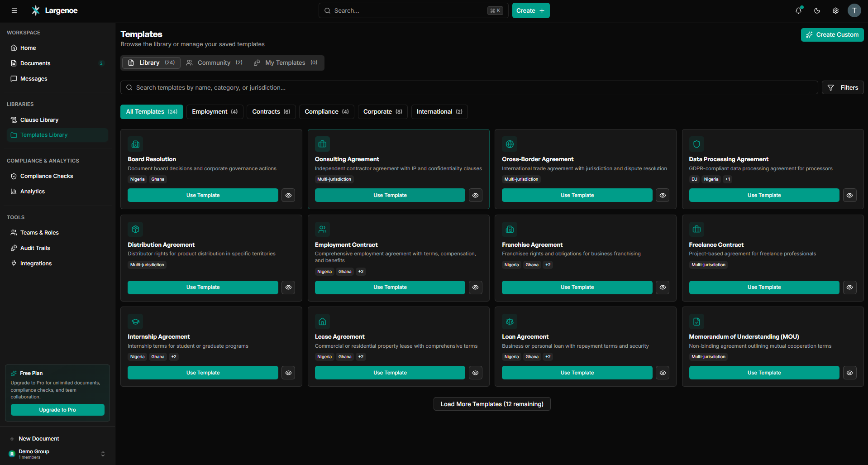Expand +2 jurisdictions on Employment Contract
Image resolution: width=868 pixels, height=465 pixels.
pos(361,272)
